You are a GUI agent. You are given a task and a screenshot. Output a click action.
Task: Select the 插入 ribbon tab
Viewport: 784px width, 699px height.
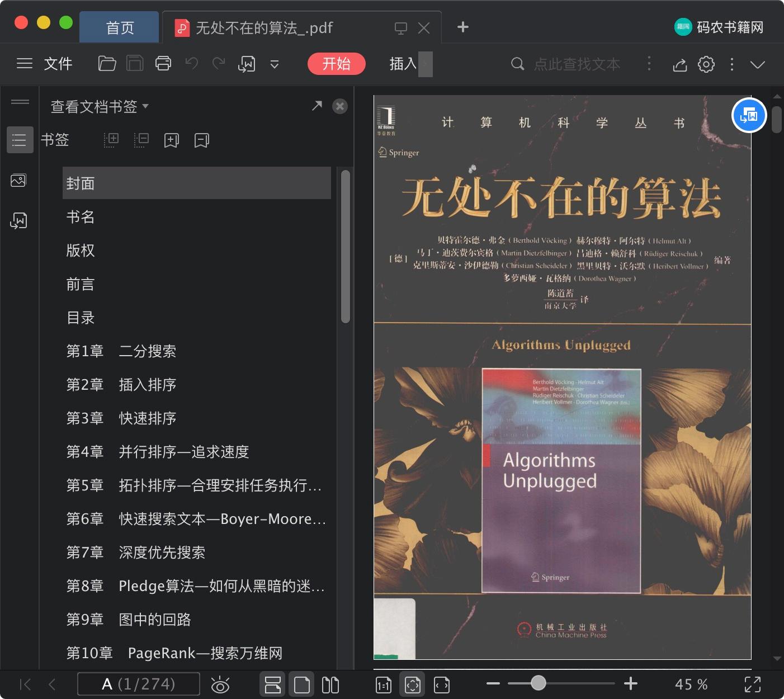(403, 64)
